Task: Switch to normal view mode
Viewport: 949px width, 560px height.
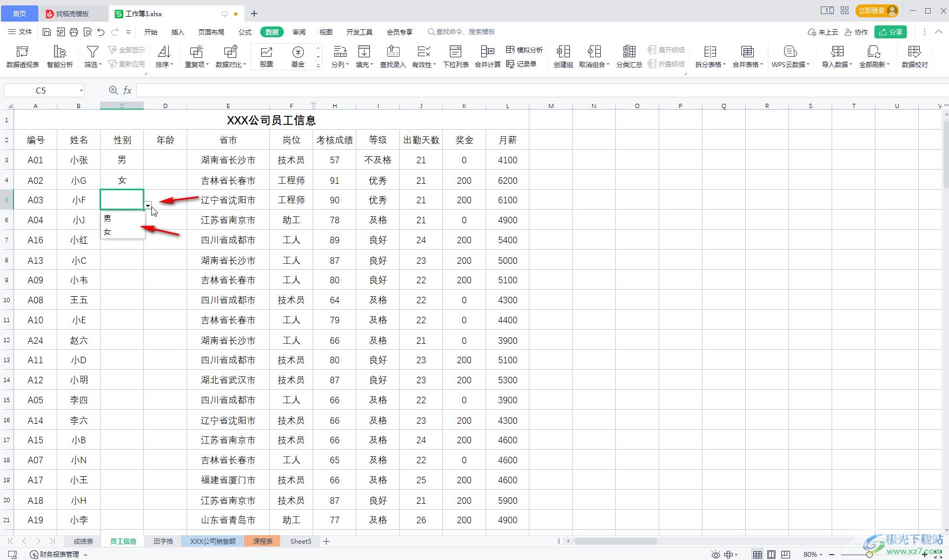Action: click(758, 555)
